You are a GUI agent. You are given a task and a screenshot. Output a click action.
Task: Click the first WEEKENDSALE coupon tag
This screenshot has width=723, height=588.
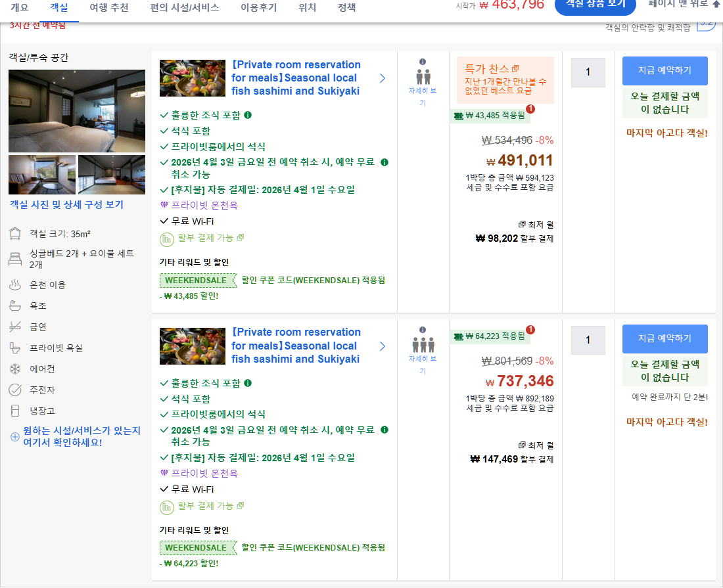[x=198, y=280]
